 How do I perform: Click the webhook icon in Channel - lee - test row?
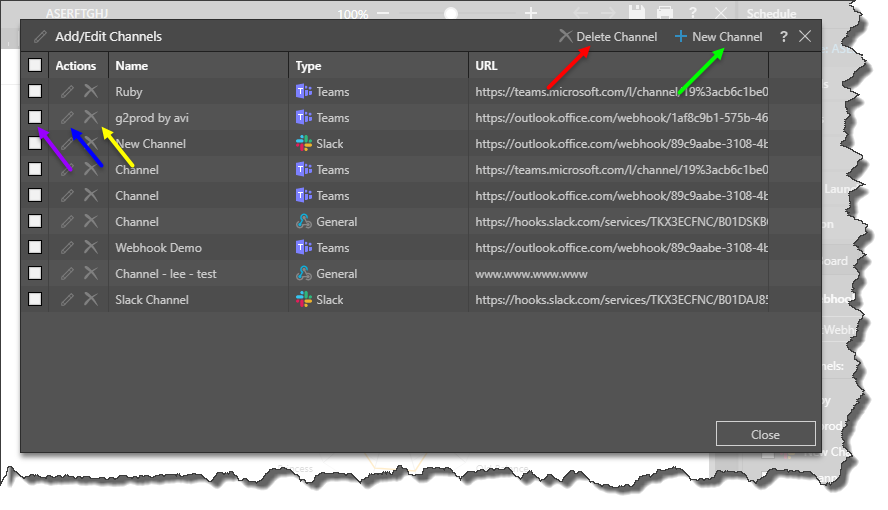[304, 273]
